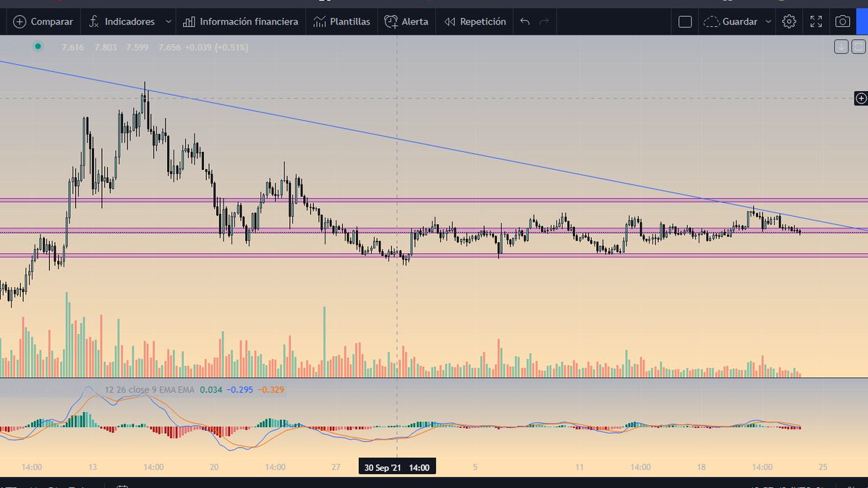The width and height of the screenshot is (868, 488).
Task: Click the time axis label 13
Action: pos(93,468)
